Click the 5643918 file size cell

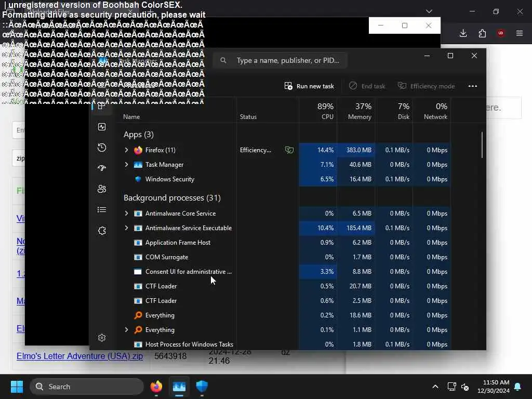(x=170, y=356)
